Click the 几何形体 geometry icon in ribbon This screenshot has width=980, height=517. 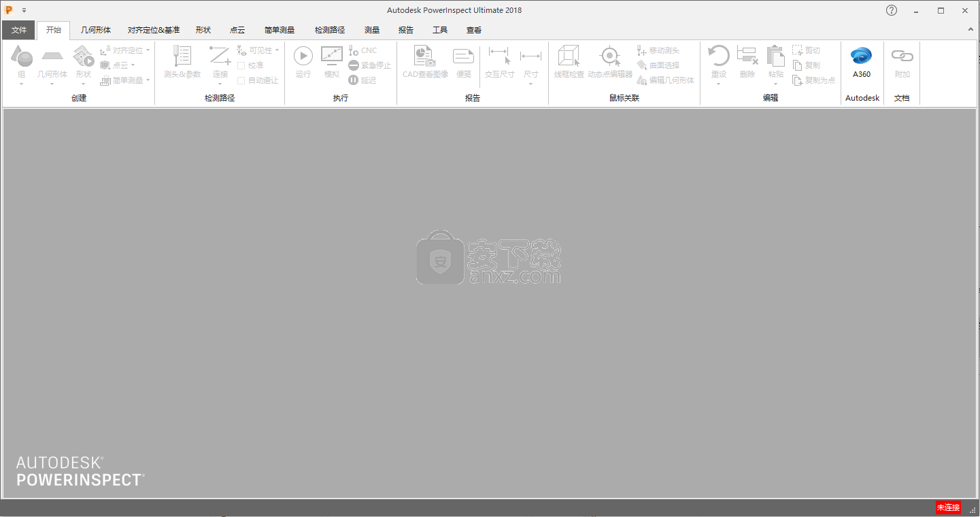click(x=52, y=56)
